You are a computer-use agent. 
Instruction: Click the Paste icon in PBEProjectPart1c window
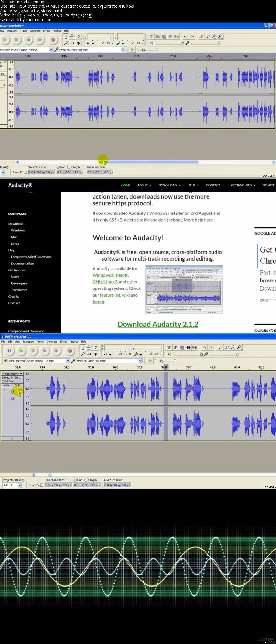(x=182, y=347)
